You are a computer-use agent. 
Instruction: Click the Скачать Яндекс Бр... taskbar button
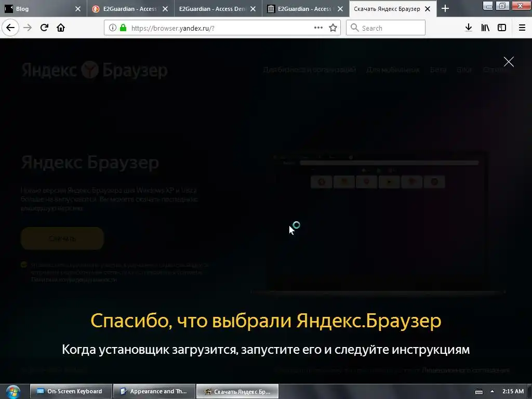pyautogui.click(x=237, y=391)
